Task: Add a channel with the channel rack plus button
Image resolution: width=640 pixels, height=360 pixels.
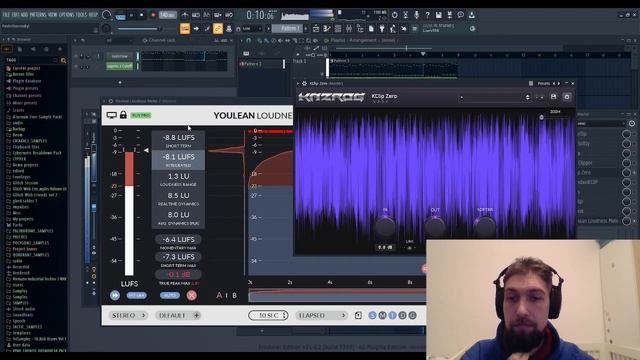Action: point(120,82)
